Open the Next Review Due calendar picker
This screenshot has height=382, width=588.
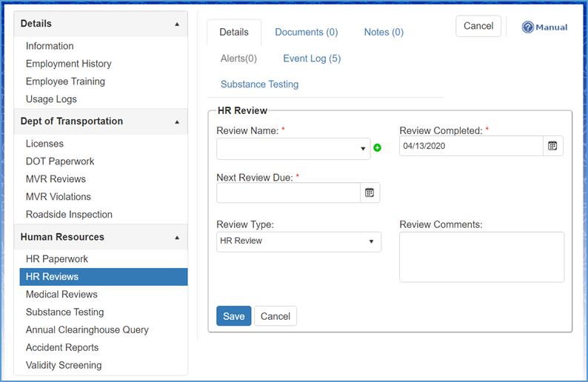click(370, 192)
